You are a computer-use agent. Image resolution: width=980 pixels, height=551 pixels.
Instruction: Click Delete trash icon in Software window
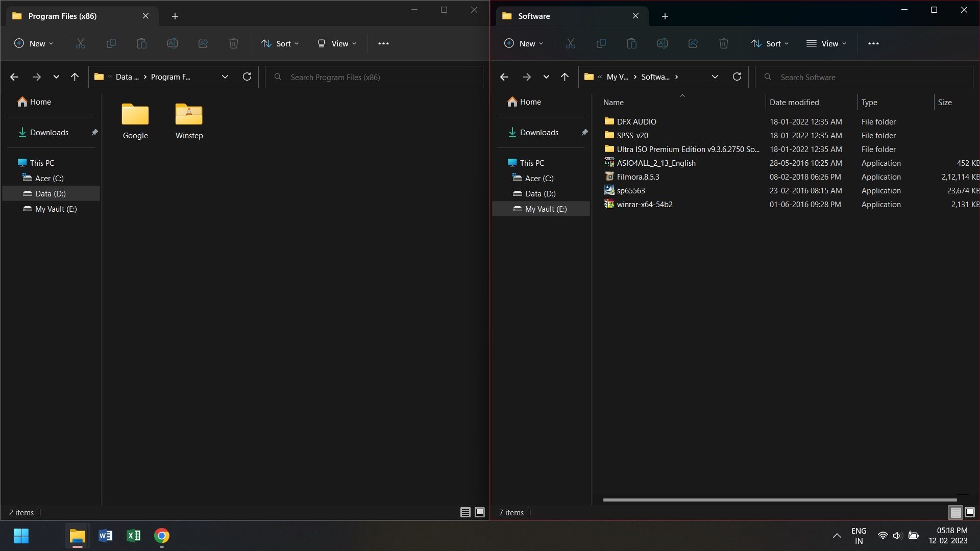724,44
